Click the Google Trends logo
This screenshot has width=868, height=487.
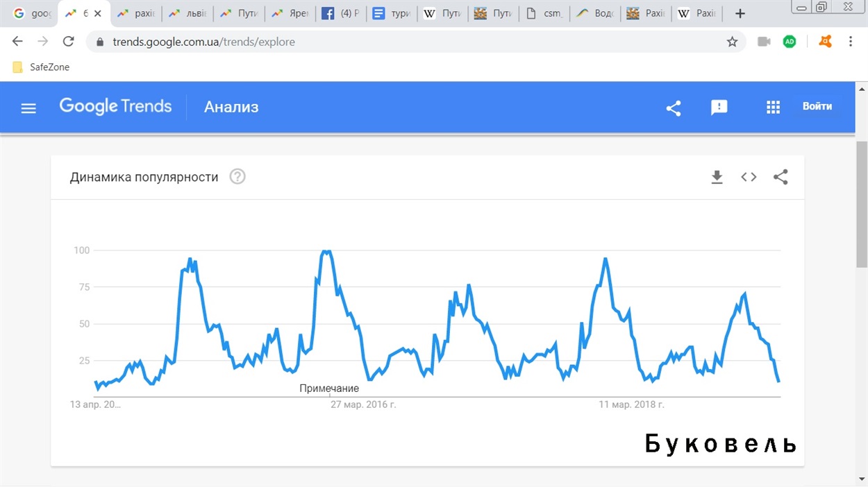(x=115, y=106)
